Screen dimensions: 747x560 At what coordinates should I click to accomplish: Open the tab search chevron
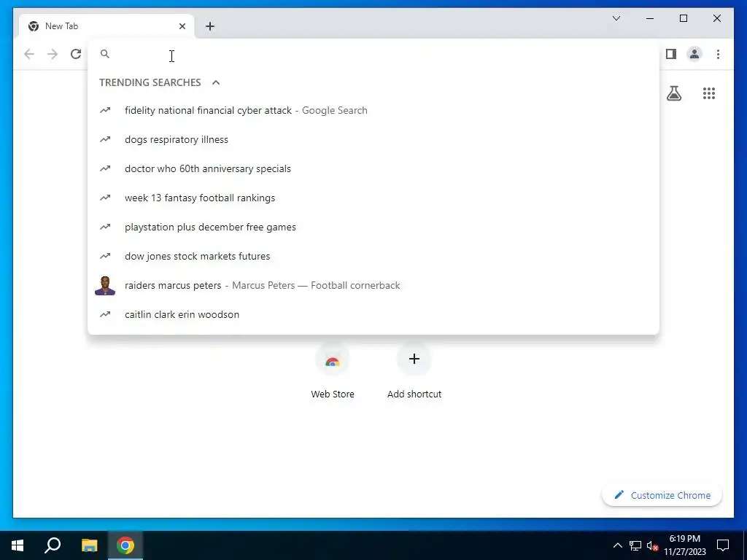click(x=616, y=18)
